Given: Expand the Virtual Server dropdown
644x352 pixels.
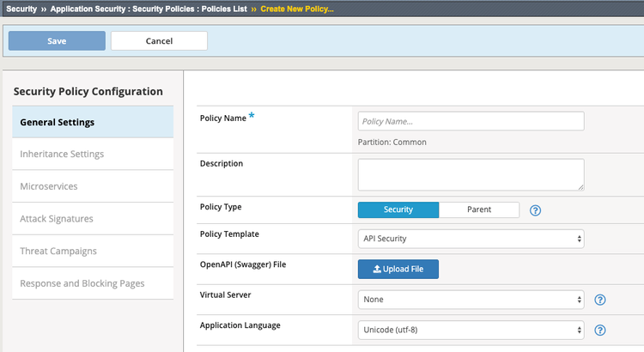Looking at the screenshot, I should point(471,300).
